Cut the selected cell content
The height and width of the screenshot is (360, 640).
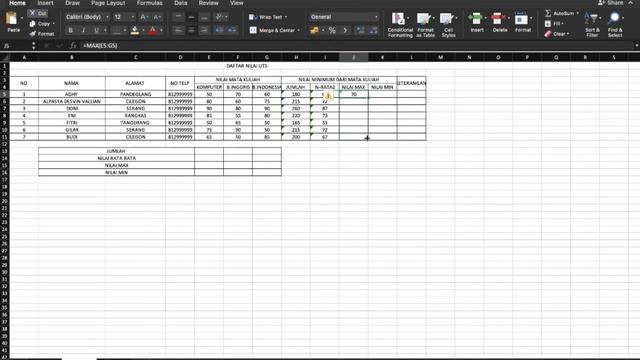(38, 13)
